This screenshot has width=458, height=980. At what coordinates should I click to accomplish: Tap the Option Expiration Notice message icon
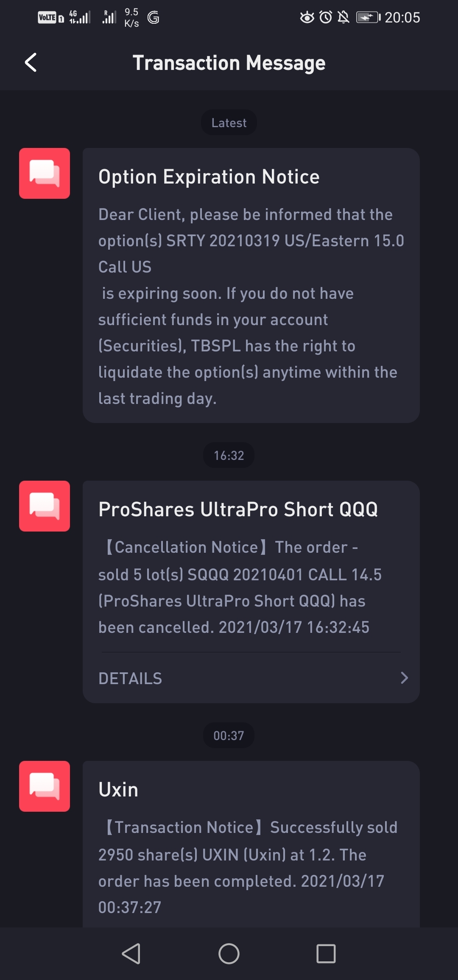tap(45, 173)
